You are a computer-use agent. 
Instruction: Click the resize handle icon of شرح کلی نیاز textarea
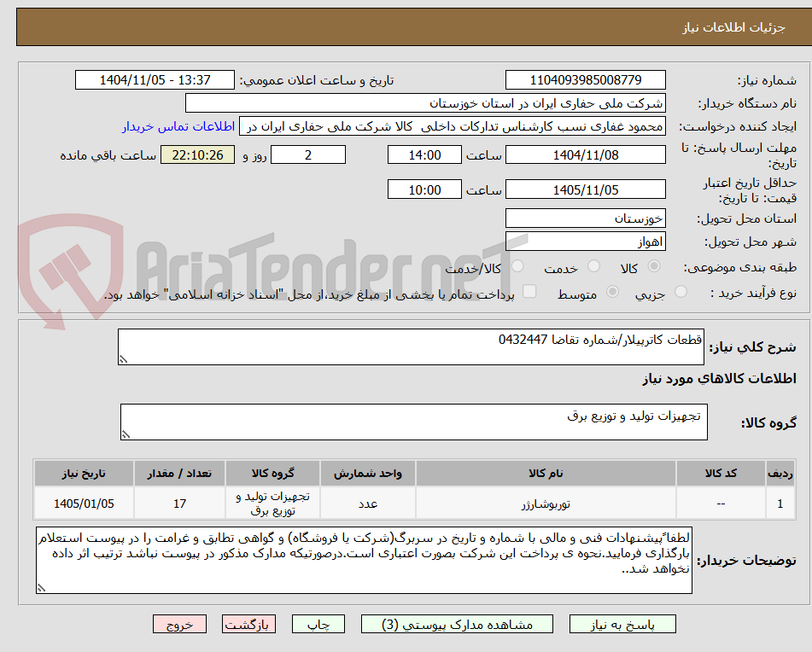tap(122, 359)
